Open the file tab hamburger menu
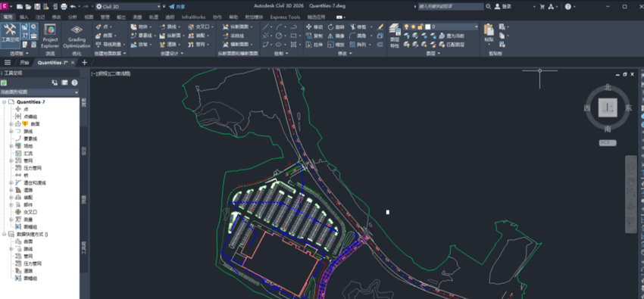The height and width of the screenshot is (299, 644). tap(8, 62)
